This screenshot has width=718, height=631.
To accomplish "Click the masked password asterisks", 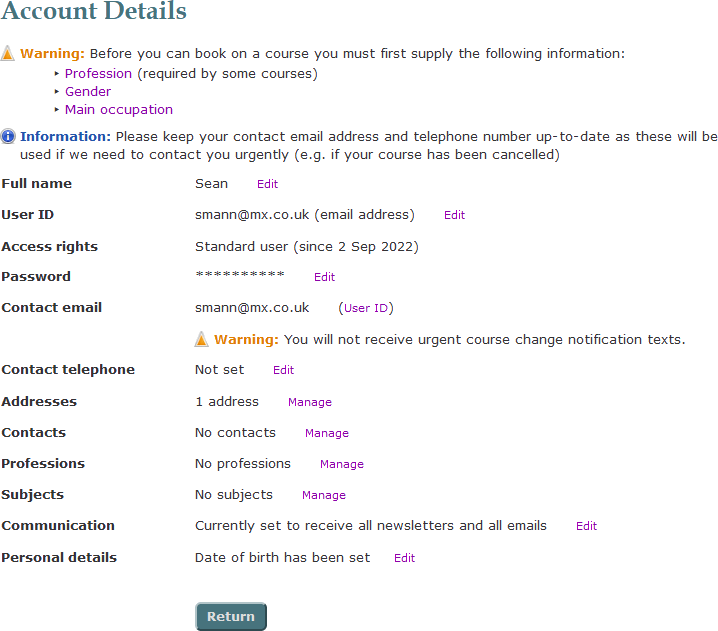I will point(240,275).
